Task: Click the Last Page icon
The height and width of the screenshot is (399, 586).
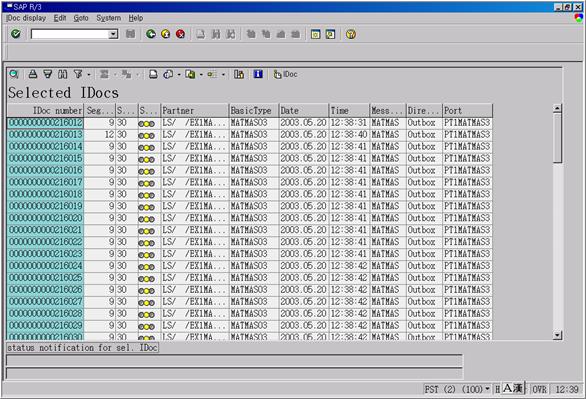Action: tap(295, 34)
